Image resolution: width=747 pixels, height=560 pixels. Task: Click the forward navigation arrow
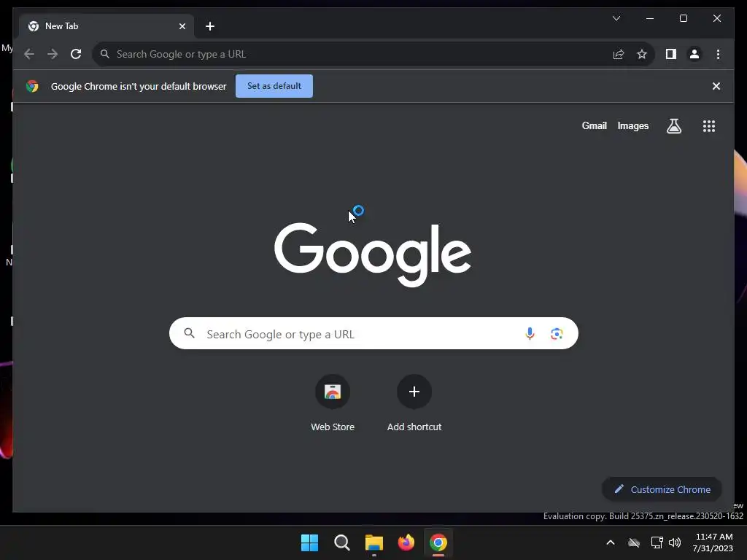pyautogui.click(x=53, y=54)
